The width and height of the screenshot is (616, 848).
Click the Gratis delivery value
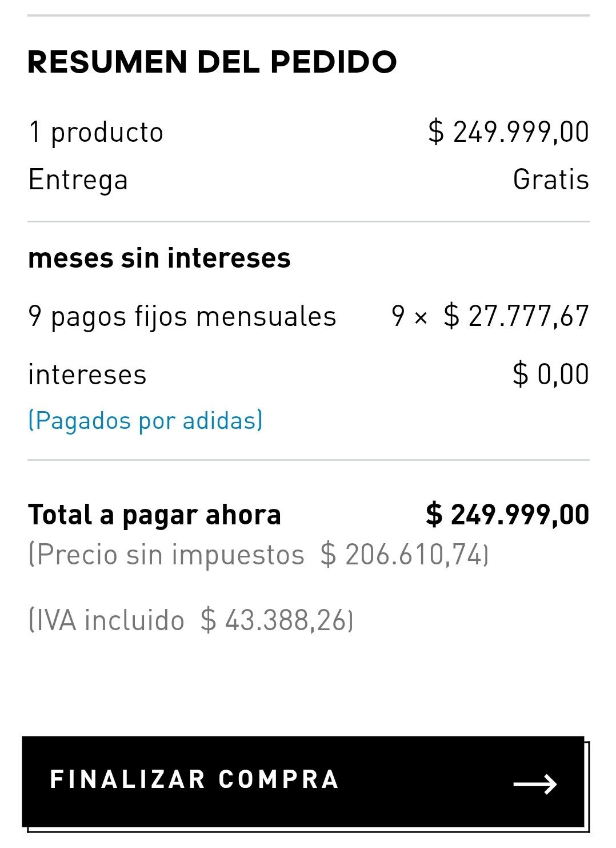551,180
